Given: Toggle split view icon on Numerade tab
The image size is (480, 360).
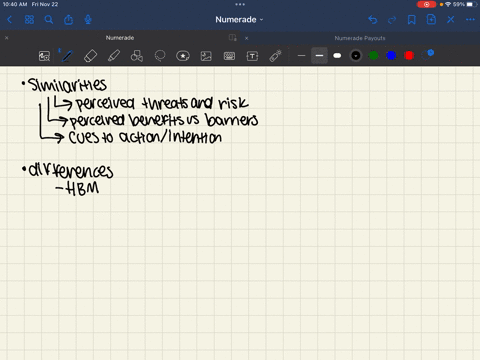Looking at the screenshot, I should 233,37.
